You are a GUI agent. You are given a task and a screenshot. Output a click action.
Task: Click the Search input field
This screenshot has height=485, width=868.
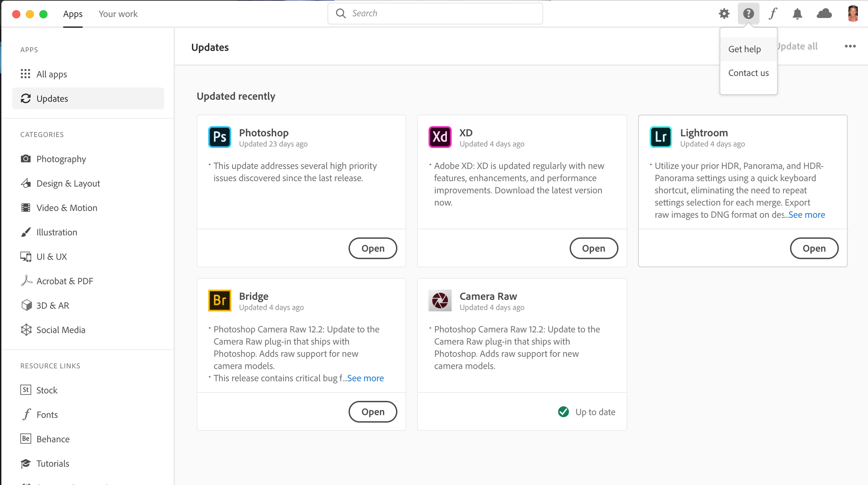435,14
